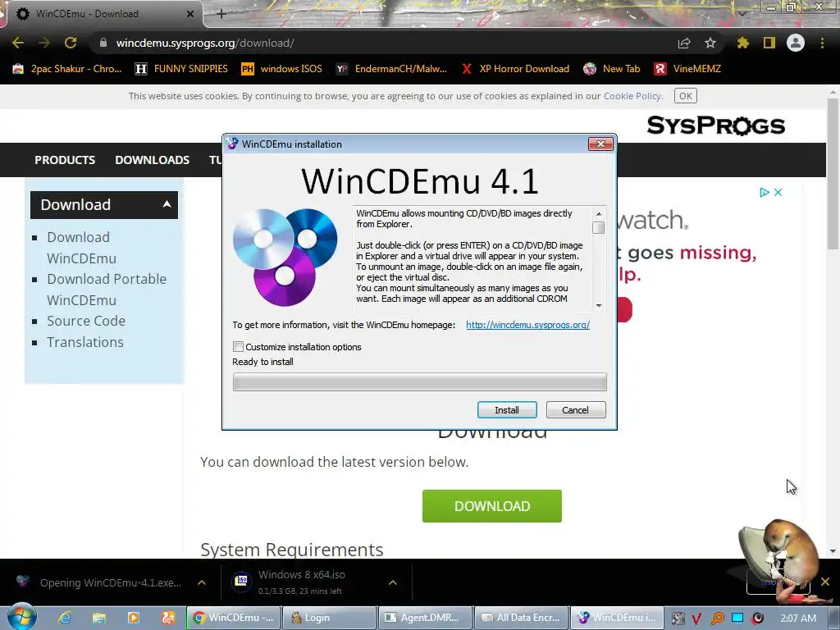840x630 pixels.
Task: Collapse the Download sidebar section arrow
Action: pos(167,204)
